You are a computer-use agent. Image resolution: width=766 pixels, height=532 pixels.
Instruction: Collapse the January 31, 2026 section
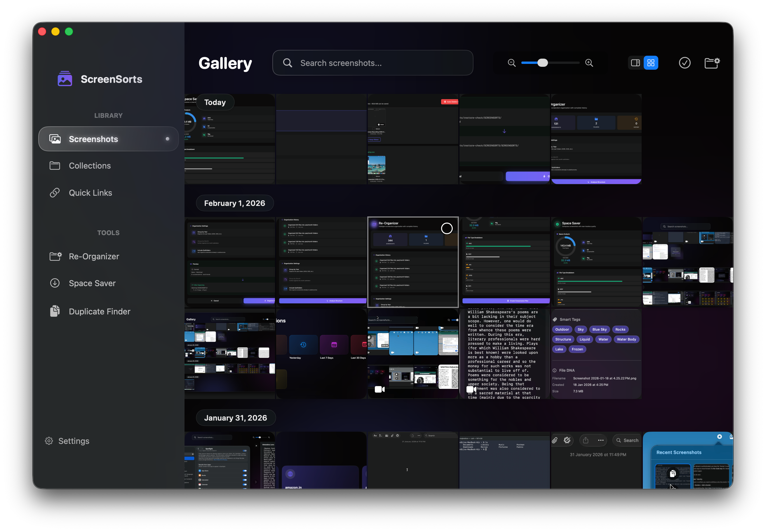(236, 417)
